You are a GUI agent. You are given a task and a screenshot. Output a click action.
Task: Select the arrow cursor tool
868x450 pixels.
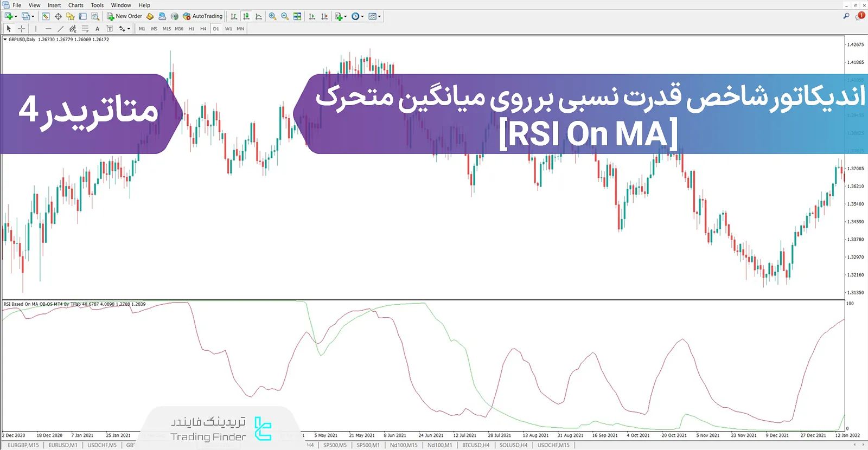pos(9,29)
